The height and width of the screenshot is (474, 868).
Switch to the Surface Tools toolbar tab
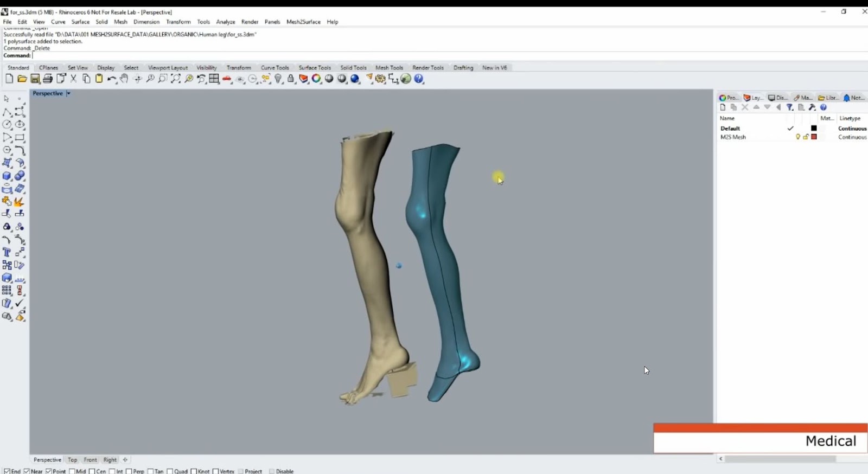pos(315,68)
